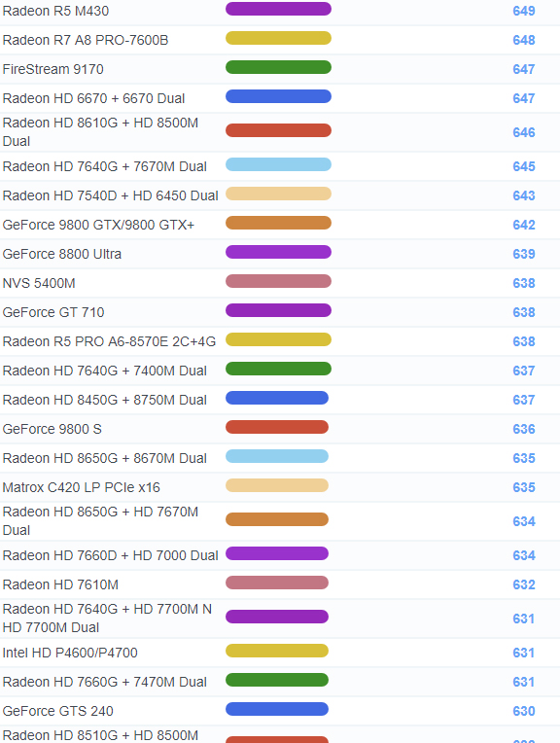Click light blue bar for HD 7640G + 7670M
The width and height of the screenshot is (560, 743).
(279, 165)
